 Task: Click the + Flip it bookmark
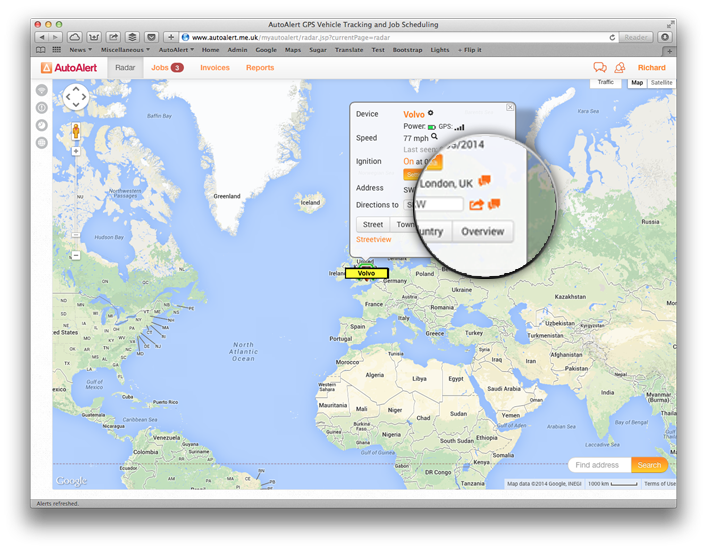(470, 50)
